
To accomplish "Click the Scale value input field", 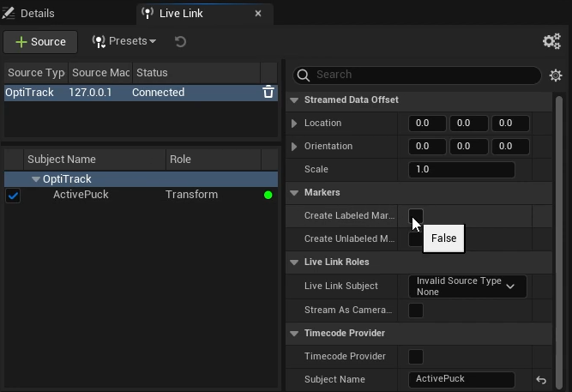I will tap(461, 170).
